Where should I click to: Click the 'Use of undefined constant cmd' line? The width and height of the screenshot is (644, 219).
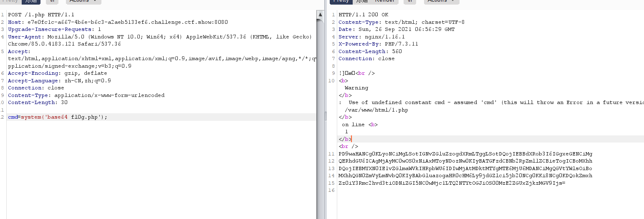(491, 102)
